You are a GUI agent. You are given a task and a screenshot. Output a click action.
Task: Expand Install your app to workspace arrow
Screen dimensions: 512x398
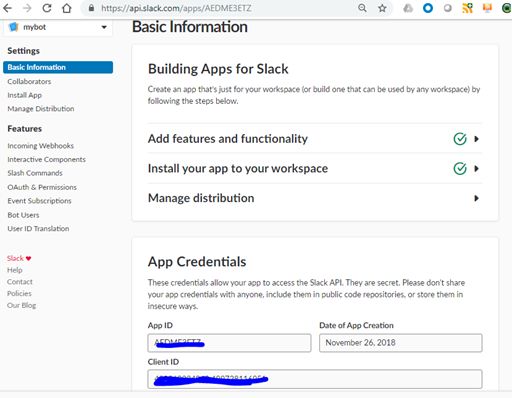point(477,168)
